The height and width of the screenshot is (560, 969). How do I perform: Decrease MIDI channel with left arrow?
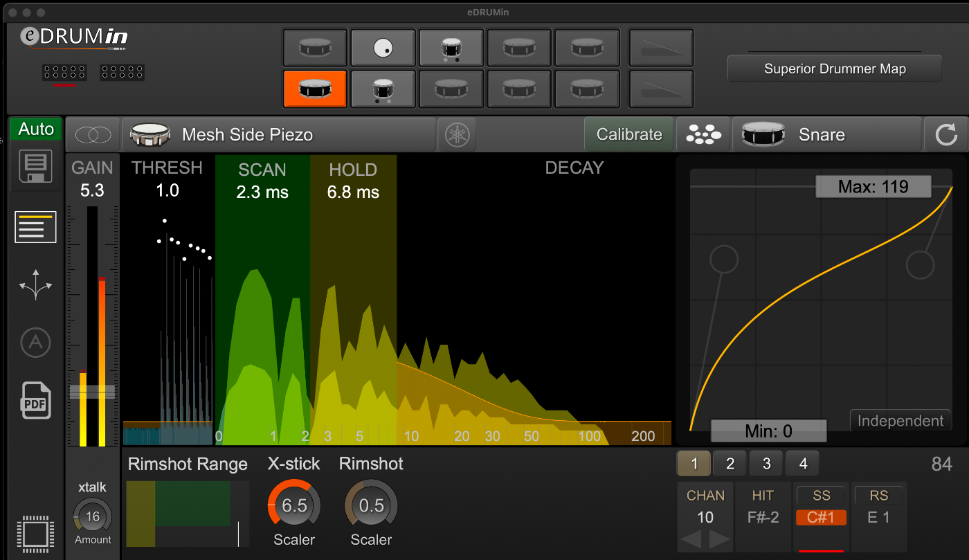click(693, 539)
